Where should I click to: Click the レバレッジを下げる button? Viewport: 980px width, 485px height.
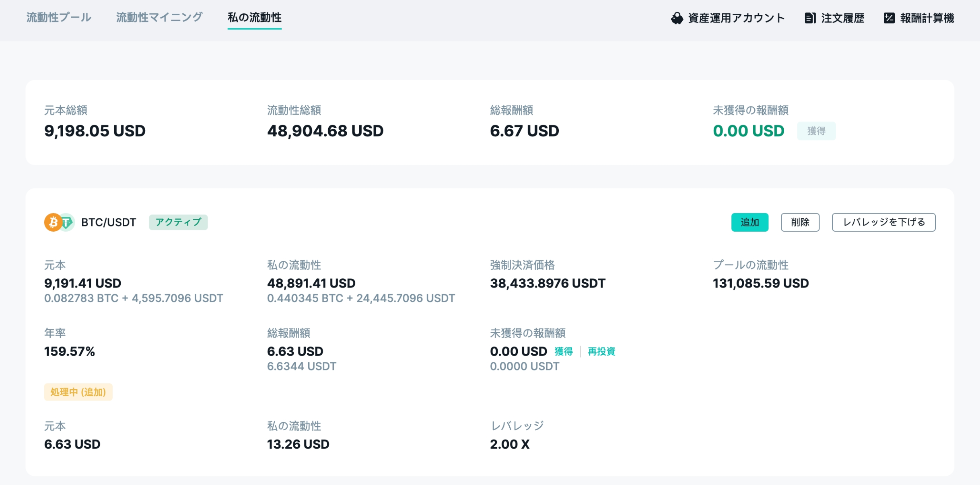(883, 222)
